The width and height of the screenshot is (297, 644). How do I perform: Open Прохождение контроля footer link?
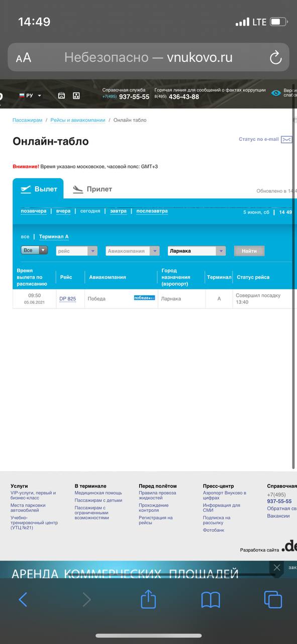[x=154, y=508]
